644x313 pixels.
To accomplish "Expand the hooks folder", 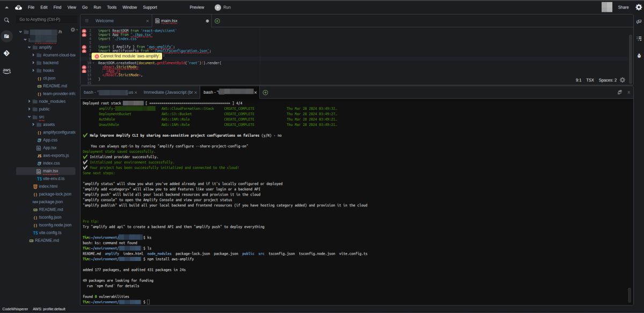I will pos(33,70).
